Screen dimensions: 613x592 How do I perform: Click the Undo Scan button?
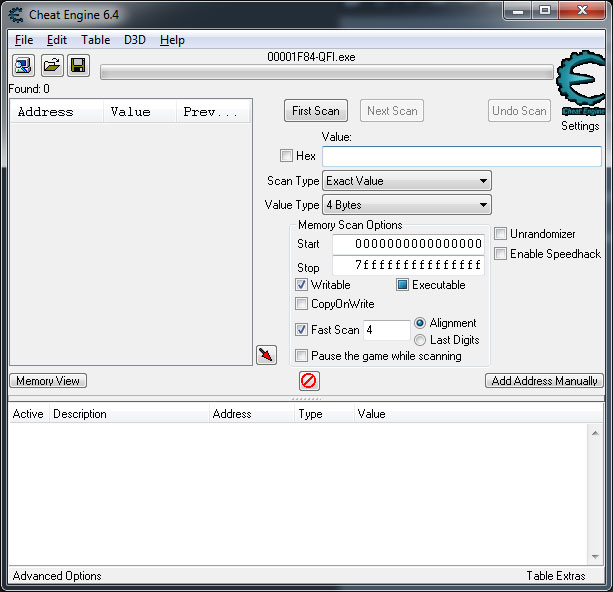[519, 111]
